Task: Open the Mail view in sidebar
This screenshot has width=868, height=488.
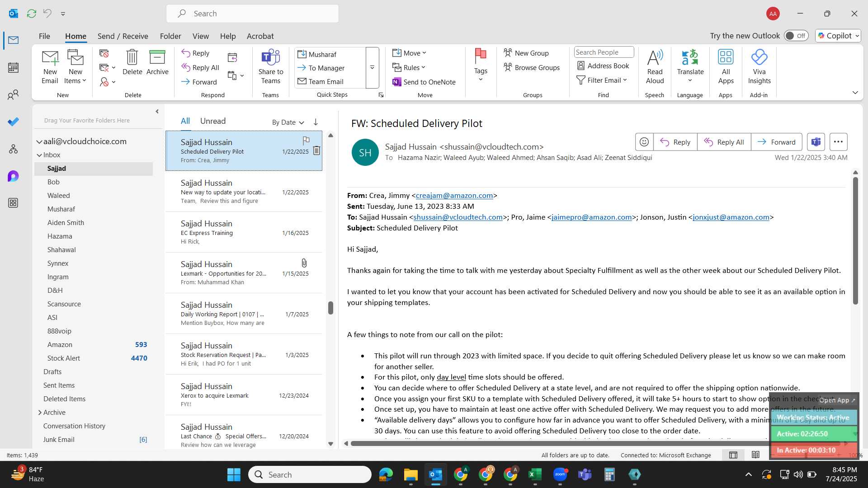Action: point(14,40)
